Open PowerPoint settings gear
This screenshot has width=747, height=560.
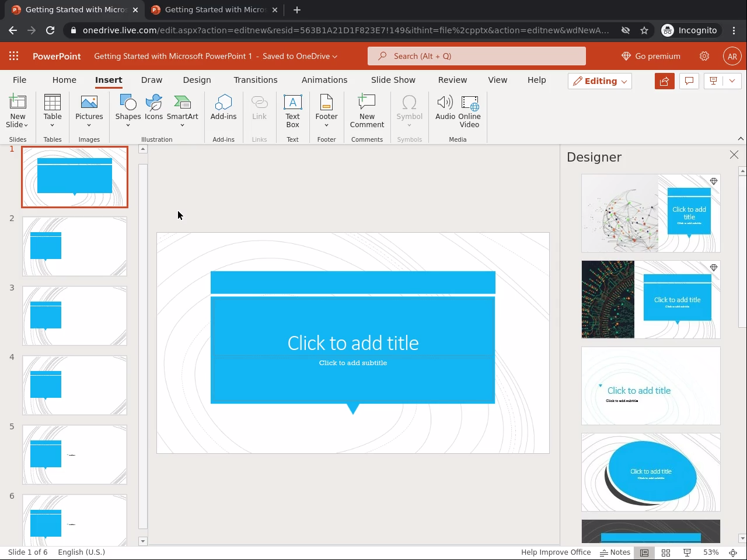point(704,56)
